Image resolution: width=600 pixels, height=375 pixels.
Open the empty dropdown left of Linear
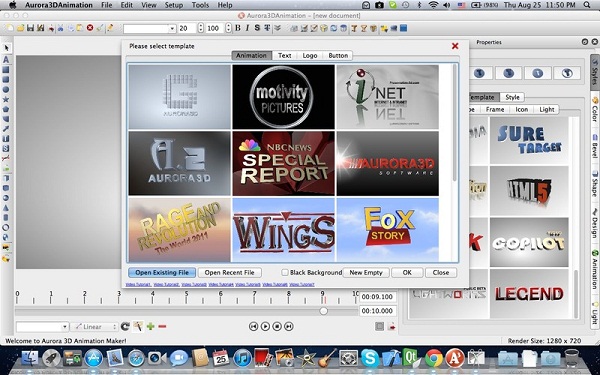click(x=42, y=327)
